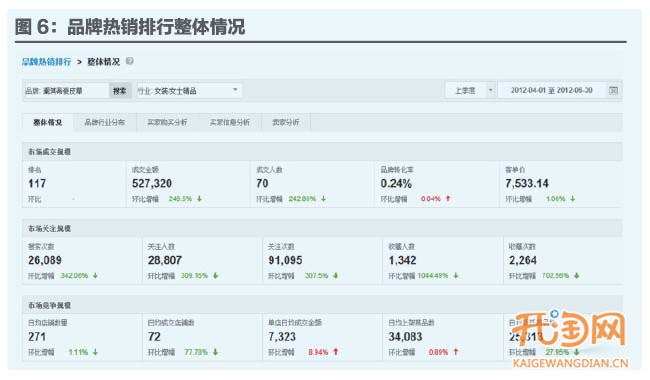The height and width of the screenshot is (380, 650).
Task: Click the red 8.94% change percentage
Action: 318,352
